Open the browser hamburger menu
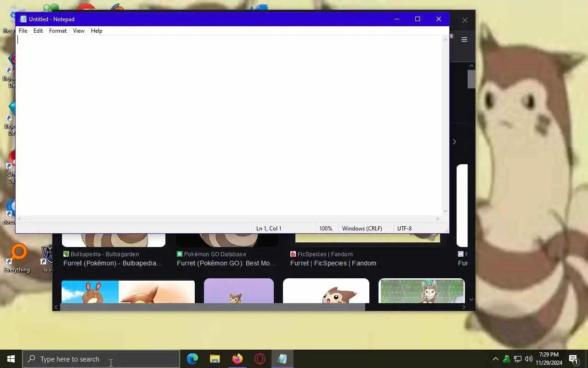Viewport: 588px width, 368px height. pyautogui.click(x=464, y=40)
